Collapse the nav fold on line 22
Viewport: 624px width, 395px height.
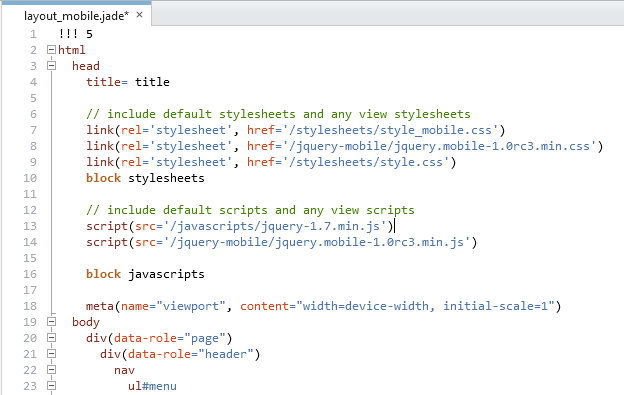pos(51,370)
